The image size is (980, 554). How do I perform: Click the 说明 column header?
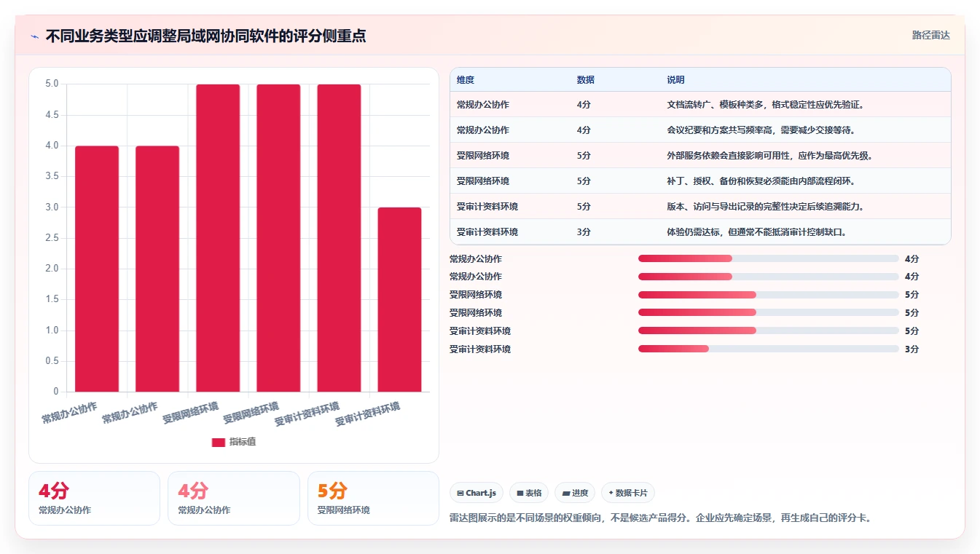[676, 80]
